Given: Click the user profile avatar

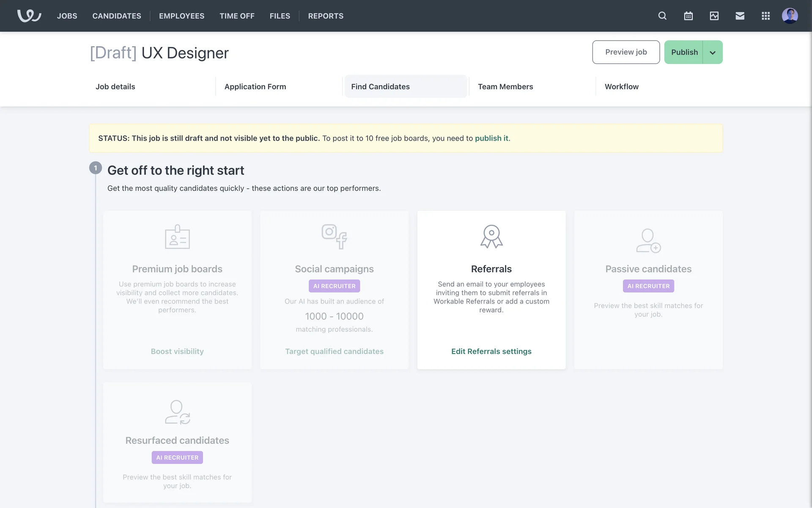Looking at the screenshot, I should coord(790,16).
